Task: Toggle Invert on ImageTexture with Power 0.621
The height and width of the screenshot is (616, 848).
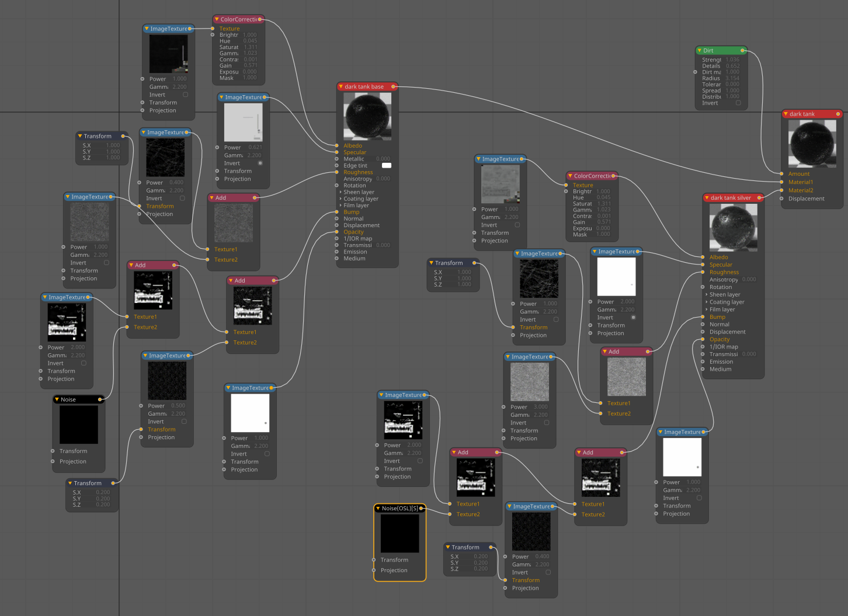Action: [x=260, y=163]
